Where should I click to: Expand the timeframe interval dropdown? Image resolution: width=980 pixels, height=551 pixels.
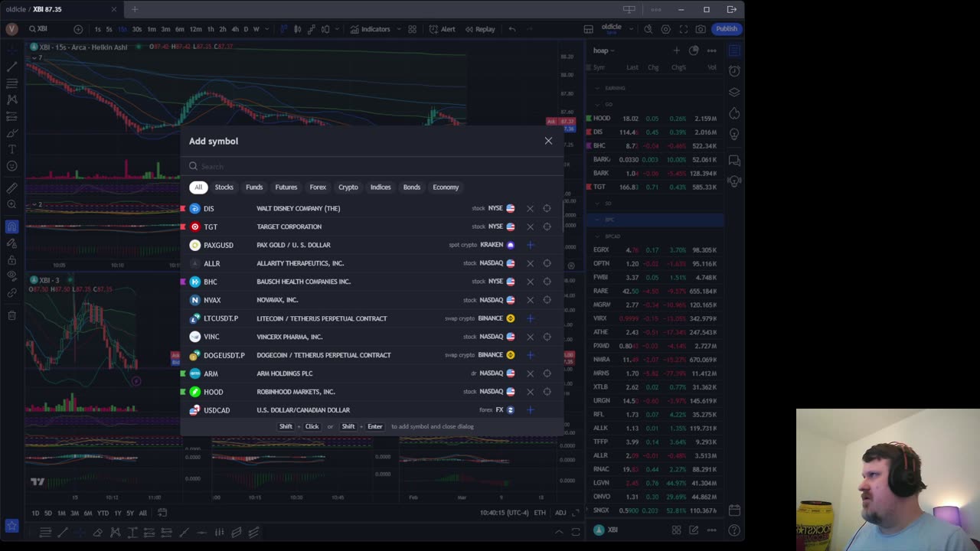(266, 29)
